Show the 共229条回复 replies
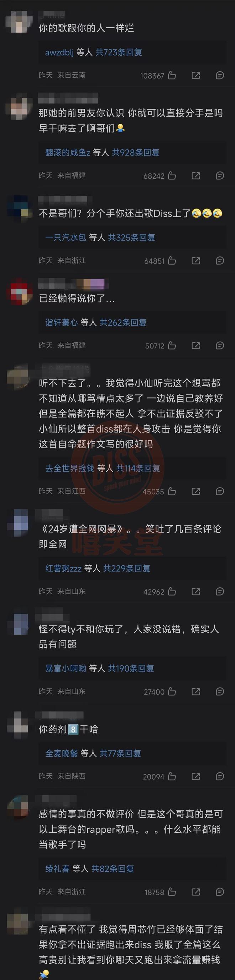 point(127,568)
